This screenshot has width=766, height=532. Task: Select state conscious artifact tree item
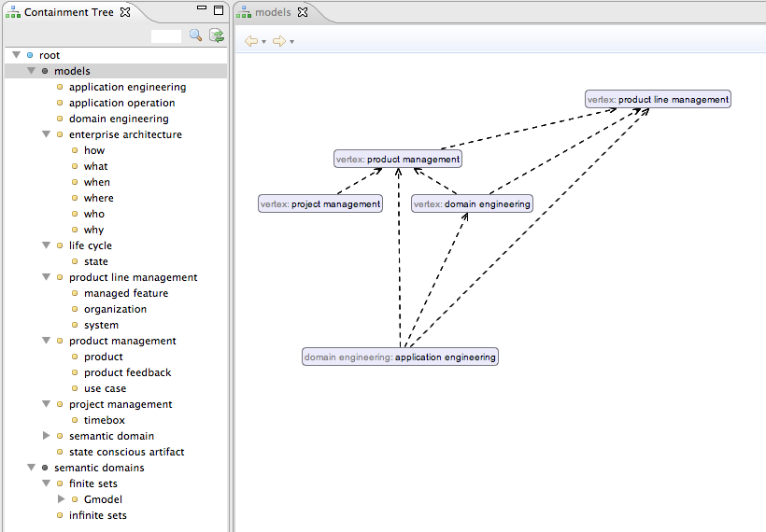[x=126, y=452]
